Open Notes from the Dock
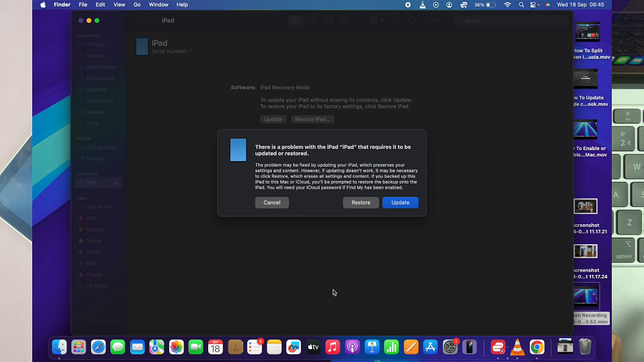The width and height of the screenshot is (644, 362). (274, 347)
